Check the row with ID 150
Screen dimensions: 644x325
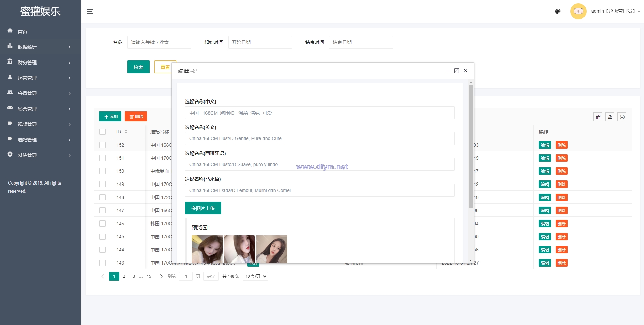[x=103, y=171]
